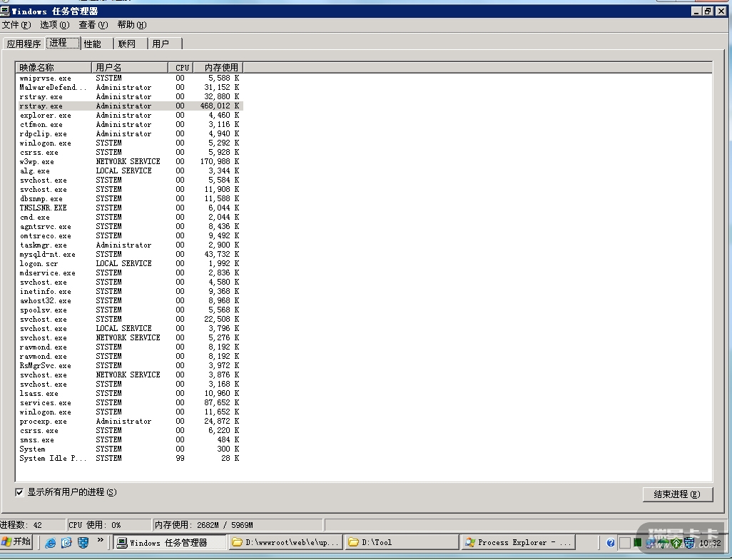Image resolution: width=732 pixels, height=560 pixels.
Task: Open the network connection tray icon
Action: [x=650, y=543]
